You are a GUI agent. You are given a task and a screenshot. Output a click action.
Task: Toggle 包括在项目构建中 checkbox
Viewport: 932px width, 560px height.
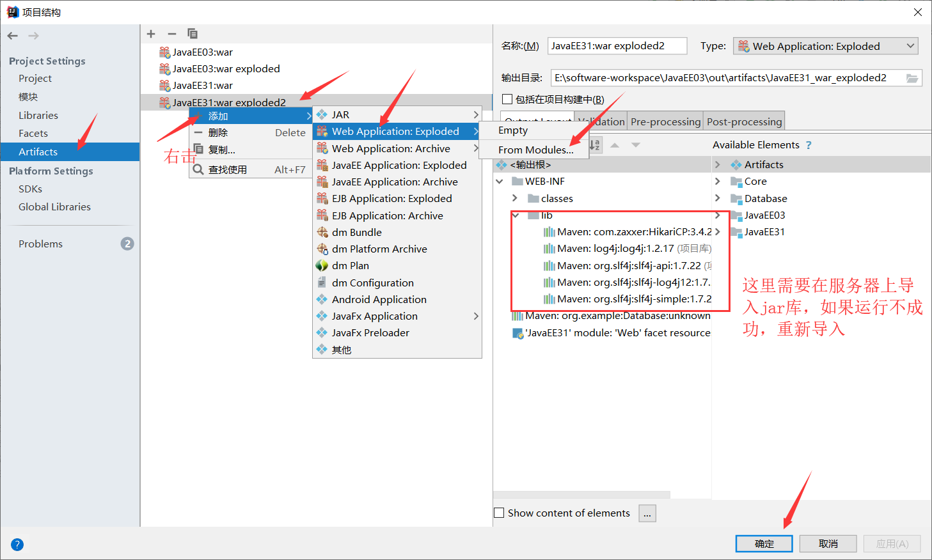pos(507,99)
